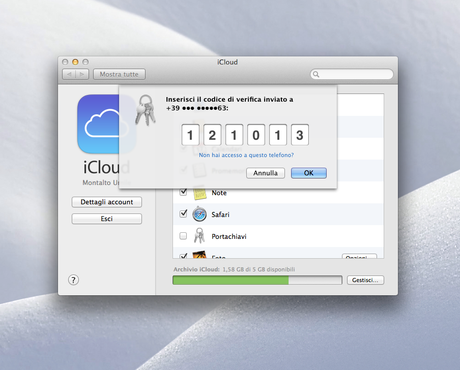Focus the search field in toolbar

click(352, 74)
